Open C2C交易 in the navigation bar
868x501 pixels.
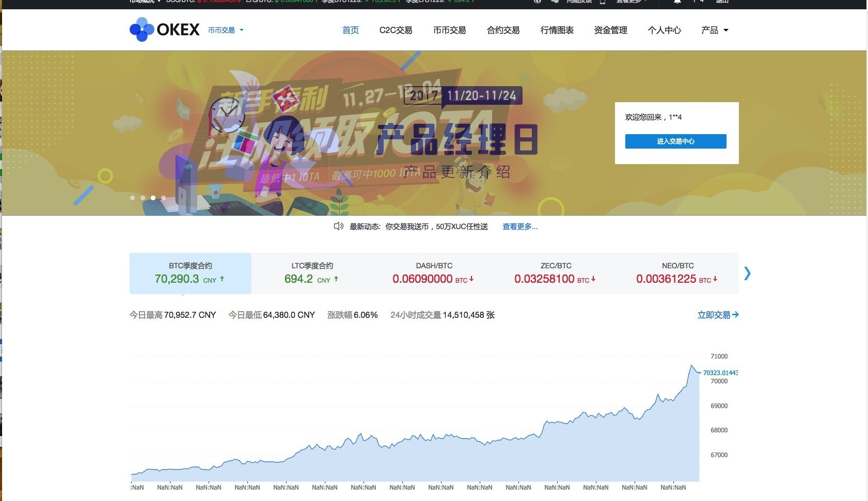pyautogui.click(x=396, y=30)
